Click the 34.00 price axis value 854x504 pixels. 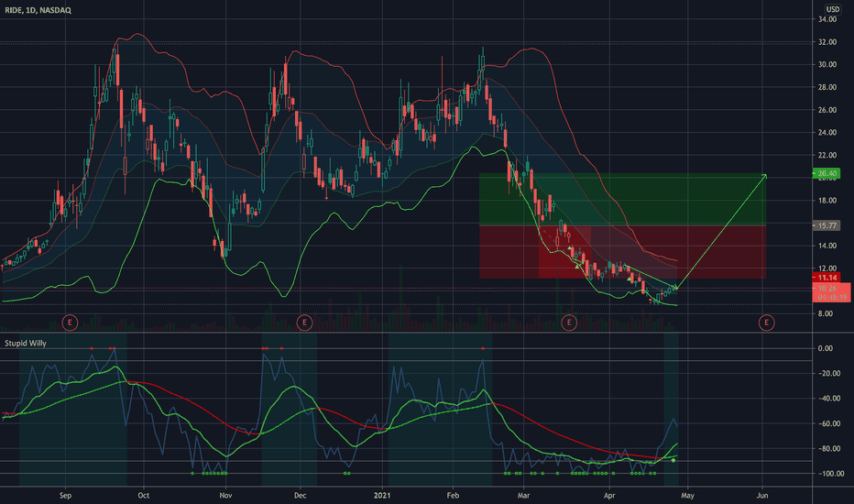tap(827, 19)
